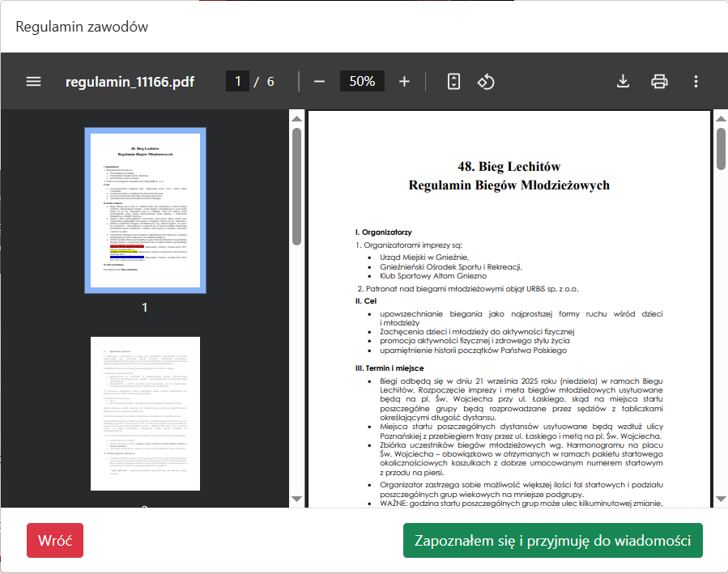
Task: Click Zapoznałem się i przyjmuję do wiadomości
Action: click(x=553, y=541)
